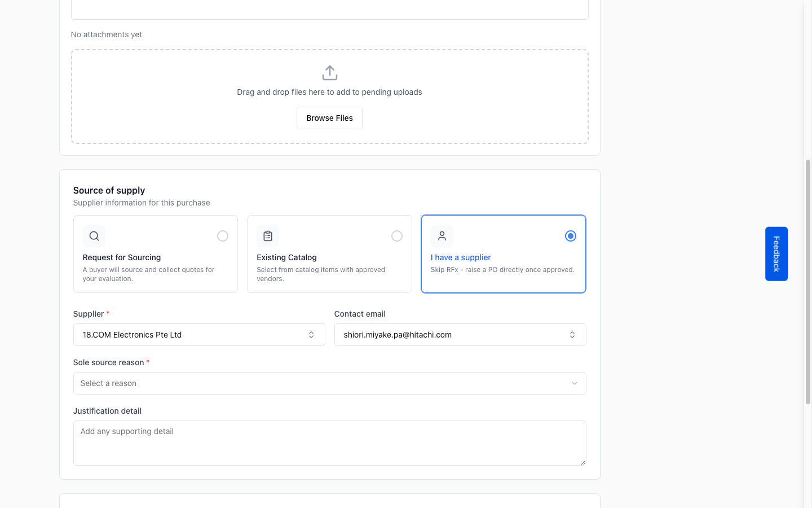Select the Existing Catalog radio button
Screen dimensions: 812x508
point(397,236)
